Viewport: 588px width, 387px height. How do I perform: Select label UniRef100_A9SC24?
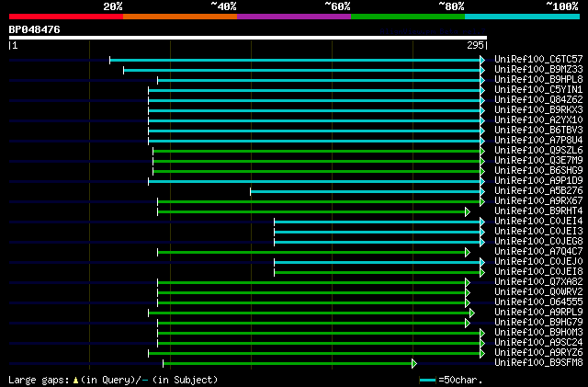(538, 343)
